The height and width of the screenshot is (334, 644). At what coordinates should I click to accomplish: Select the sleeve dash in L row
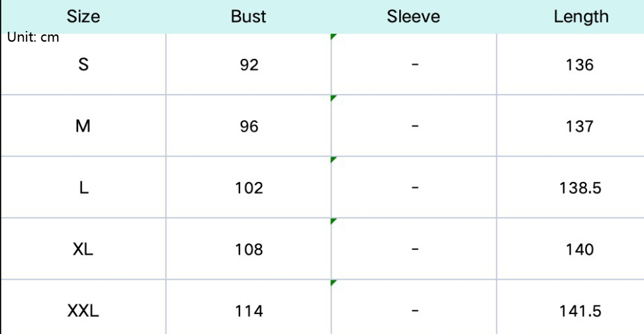coord(414,188)
